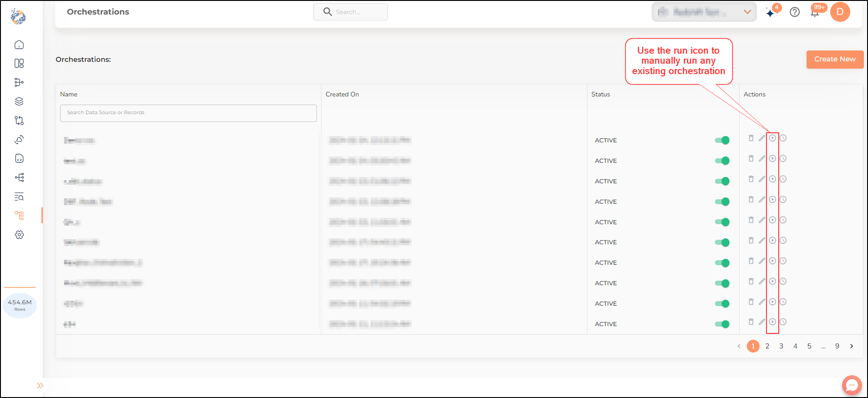Go to the next page arrow
Image resolution: width=868 pixels, height=398 pixels.
point(852,346)
